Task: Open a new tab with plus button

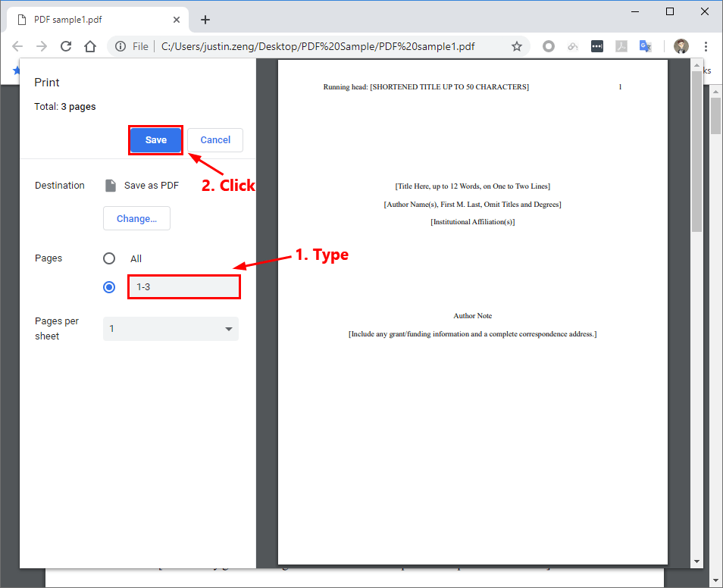Action: point(205,20)
